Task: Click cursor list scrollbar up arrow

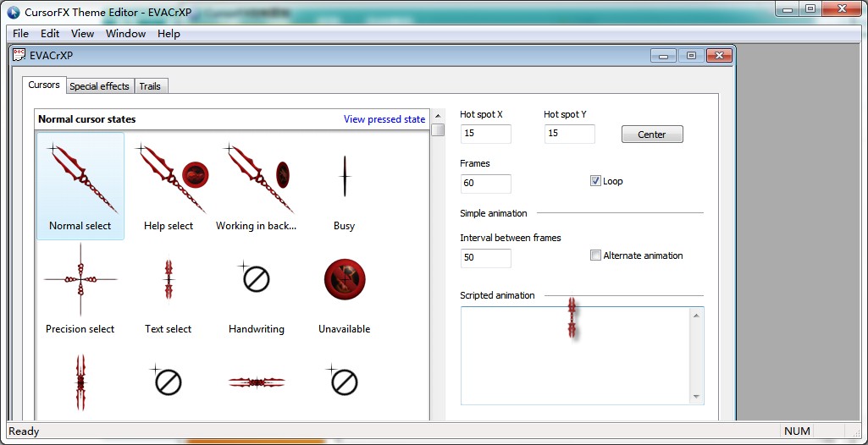Action: [438, 116]
